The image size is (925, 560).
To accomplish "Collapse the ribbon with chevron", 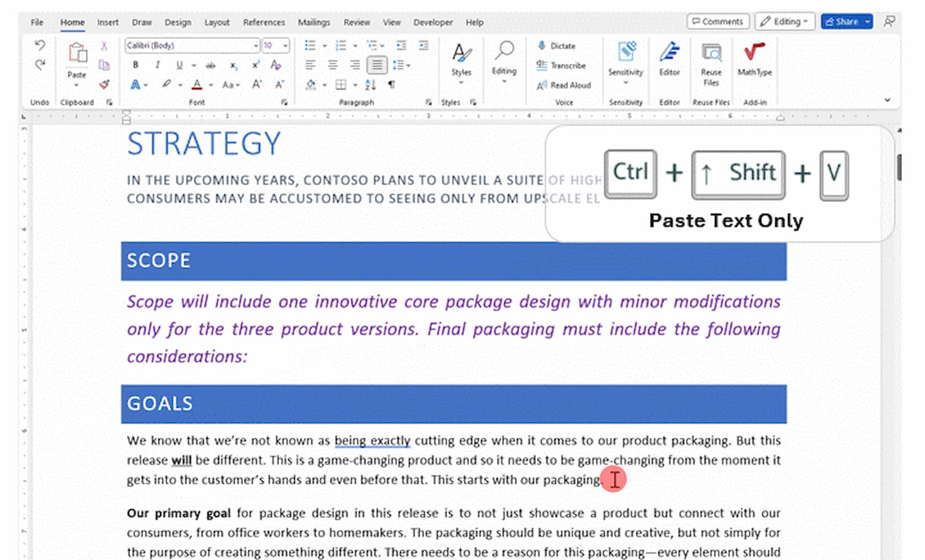I will tap(887, 100).
